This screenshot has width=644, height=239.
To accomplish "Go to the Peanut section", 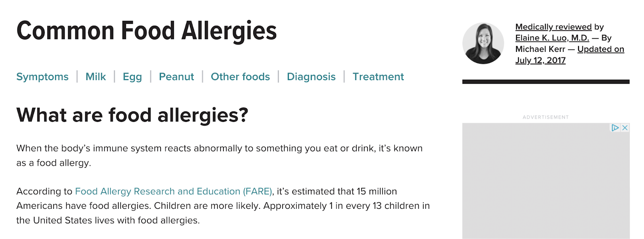I will [176, 76].
